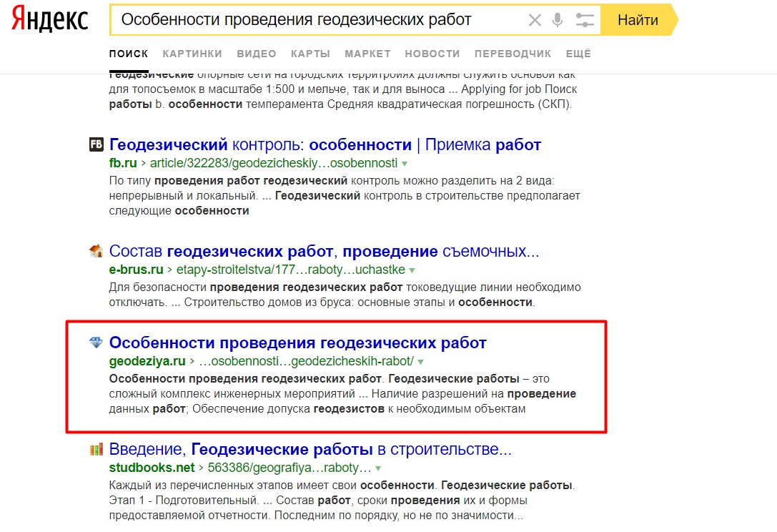
Task: Open the studbooks.net domain link
Action: pos(152,468)
